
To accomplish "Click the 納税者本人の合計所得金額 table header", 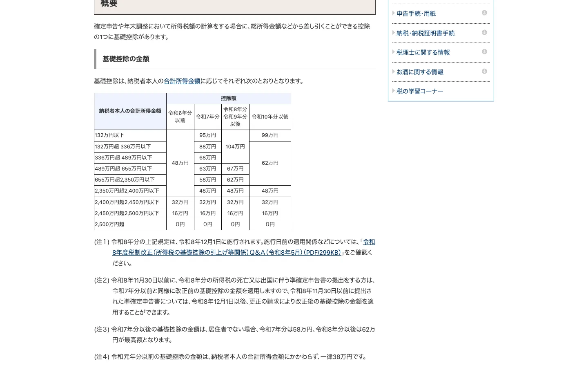I will pos(130,111).
